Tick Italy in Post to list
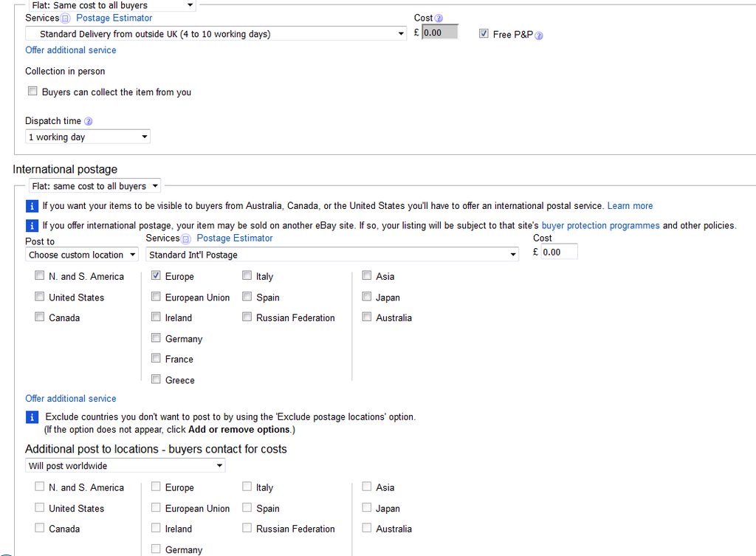Viewport: 756px width, 556px height. pos(247,275)
